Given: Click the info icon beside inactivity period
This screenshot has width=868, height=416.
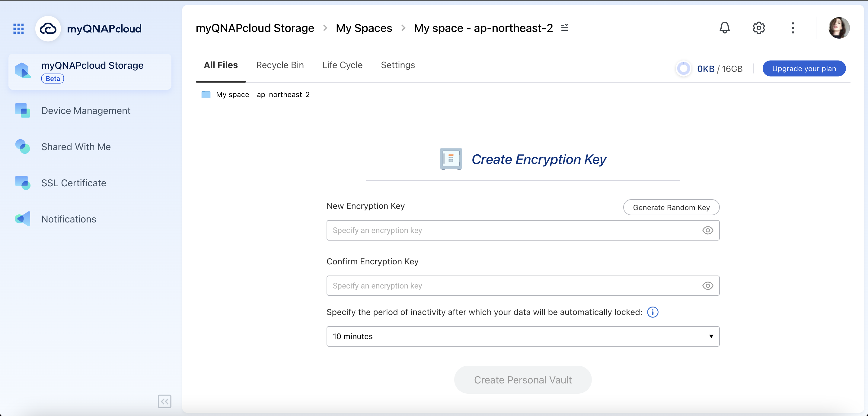Looking at the screenshot, I should click(653, 312).
